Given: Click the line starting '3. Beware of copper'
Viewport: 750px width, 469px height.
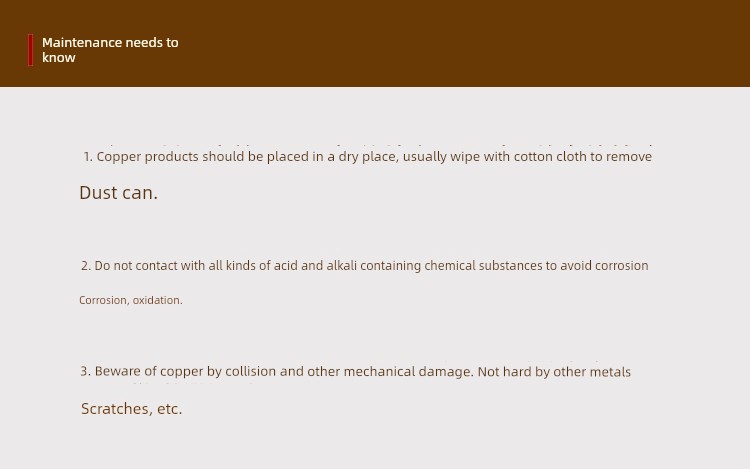Looking at the screenshot, I should [x=355, y=371].
